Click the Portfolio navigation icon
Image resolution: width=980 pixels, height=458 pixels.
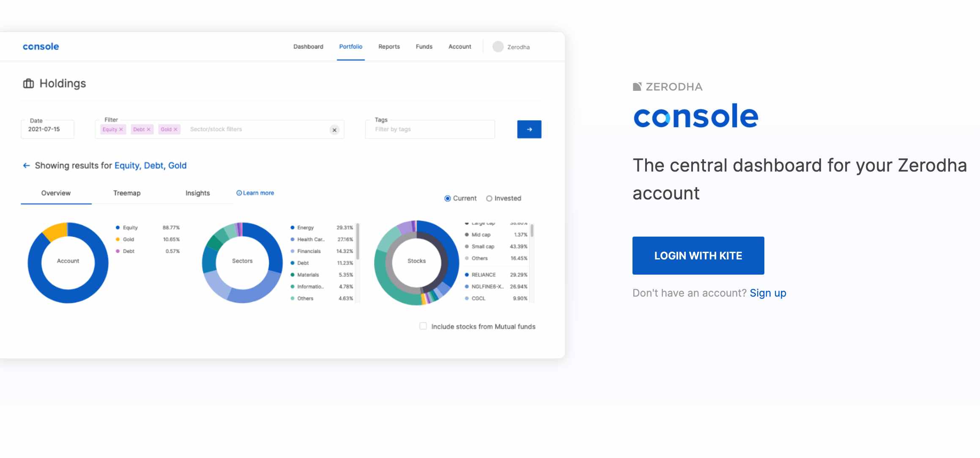click(x=350, y=47)
